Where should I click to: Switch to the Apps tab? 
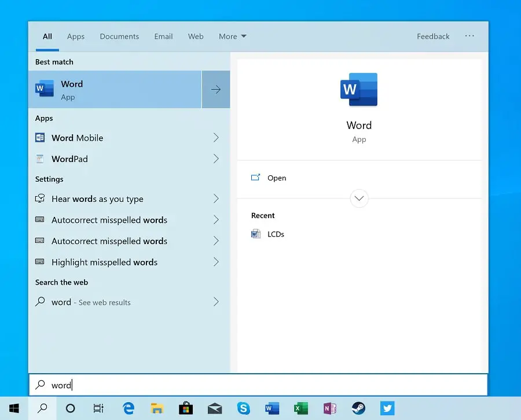76,36
